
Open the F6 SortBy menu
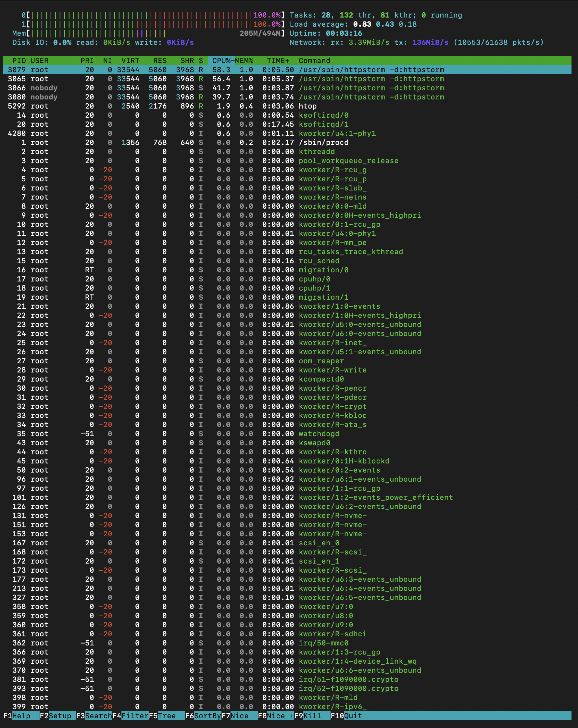click(x=203, y=716)
